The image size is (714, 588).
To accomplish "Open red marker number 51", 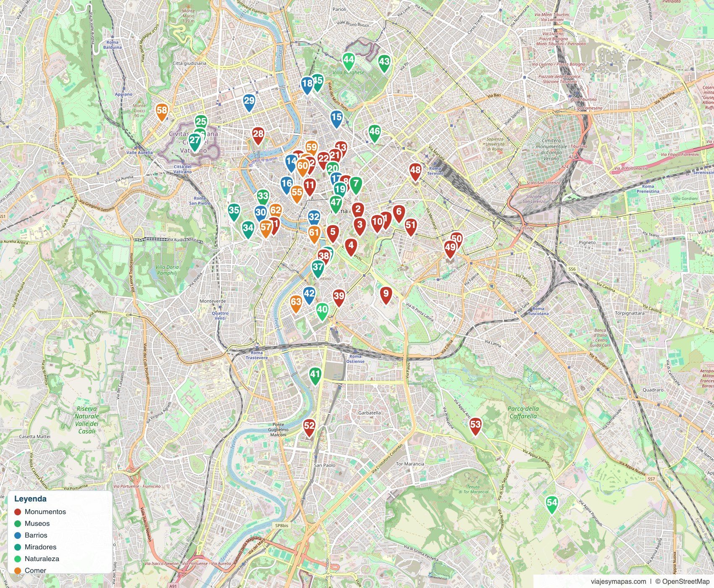I will (x=411, y=226).
